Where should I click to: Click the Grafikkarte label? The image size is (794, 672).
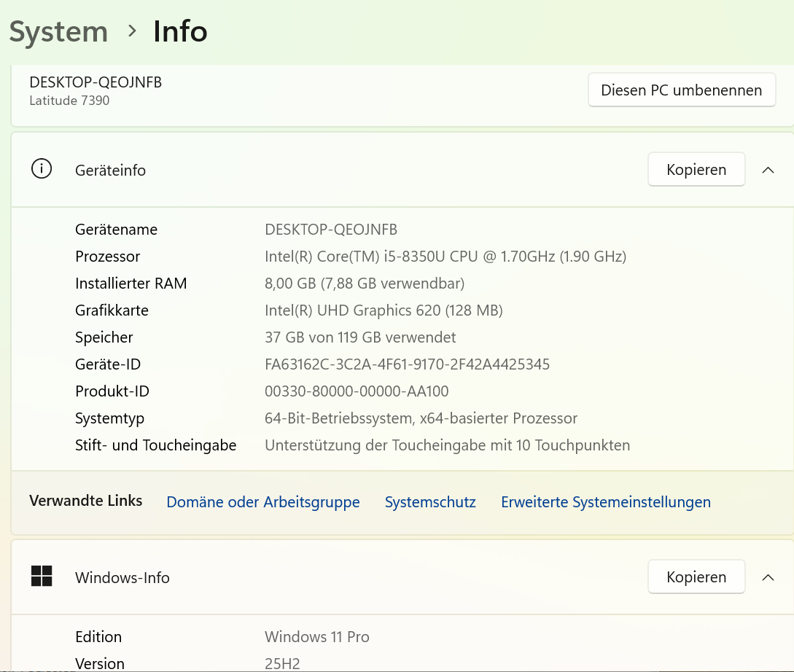tap(112, 310)
